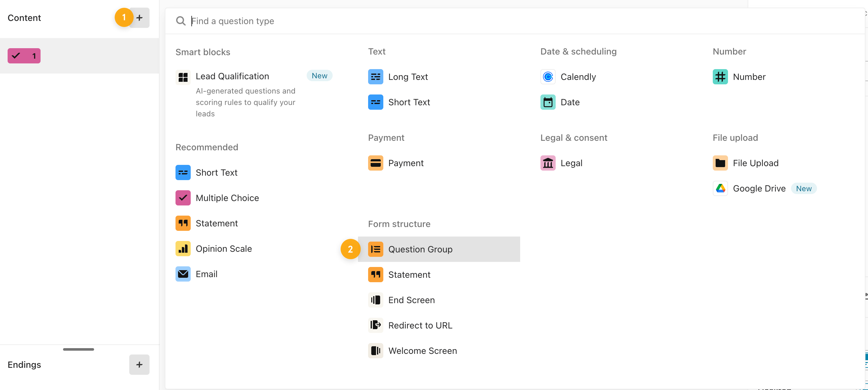Add a Lead Qualification smart block

[232, 77]
